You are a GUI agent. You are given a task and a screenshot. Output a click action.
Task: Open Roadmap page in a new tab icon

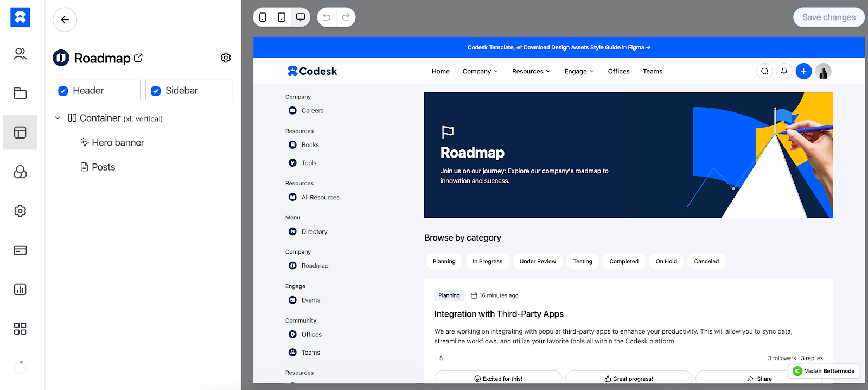pyautogui.click(x=138, y=58)
